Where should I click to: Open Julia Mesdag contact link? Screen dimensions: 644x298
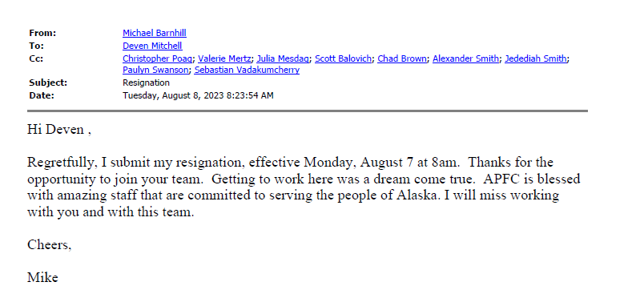point(283,58)
